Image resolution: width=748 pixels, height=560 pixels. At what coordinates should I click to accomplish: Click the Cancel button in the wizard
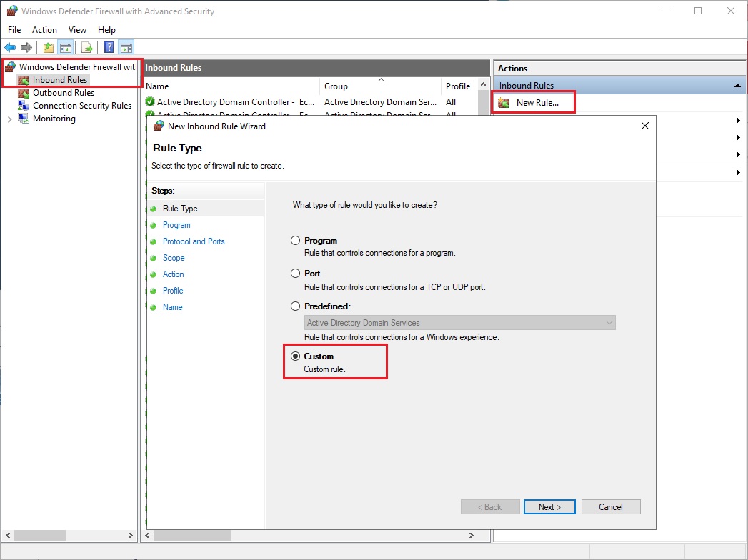[611, 507]
